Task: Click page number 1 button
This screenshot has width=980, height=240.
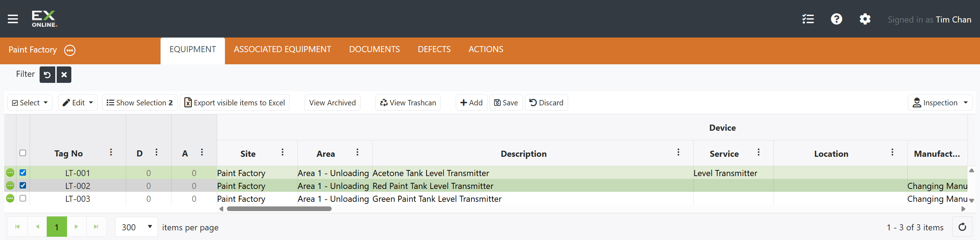Action: [57, 227]
